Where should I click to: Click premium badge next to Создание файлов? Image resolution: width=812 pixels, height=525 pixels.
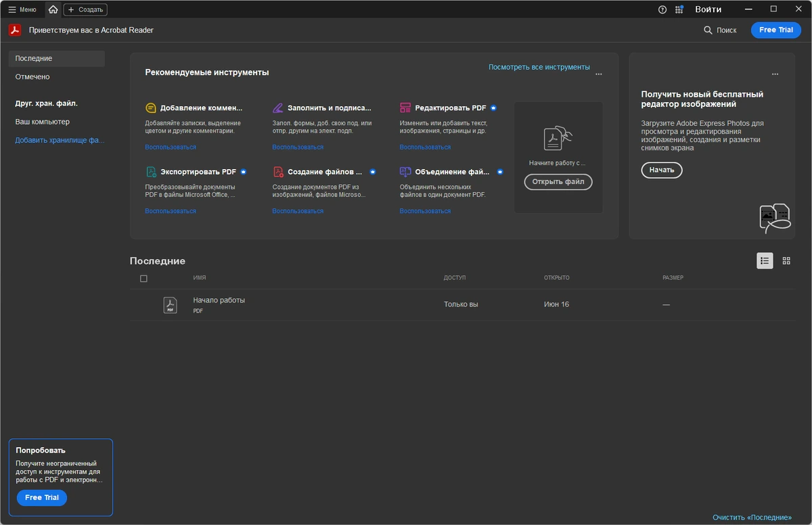click(x=373, y=172)
